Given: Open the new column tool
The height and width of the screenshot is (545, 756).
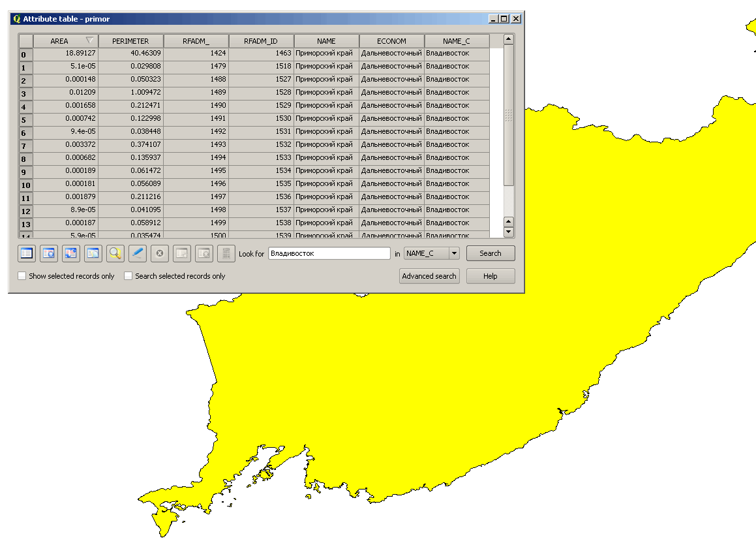Looking at the screenshot, I should click(x=181, y=253).
